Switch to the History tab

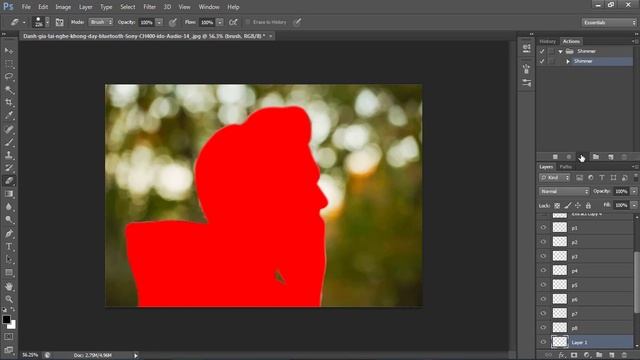pos(547,42)
